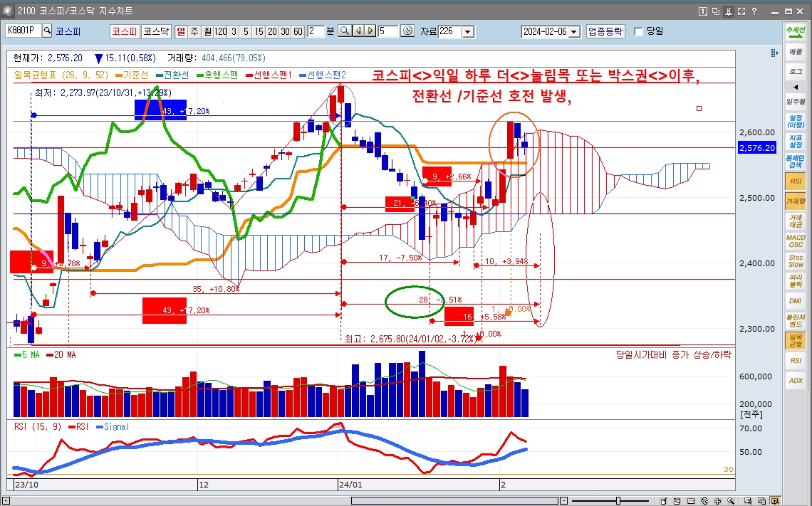812x506 pixels.
Task: Toggle the 거래량 volume indicator in sidebar
Action: tap(796, 201)
